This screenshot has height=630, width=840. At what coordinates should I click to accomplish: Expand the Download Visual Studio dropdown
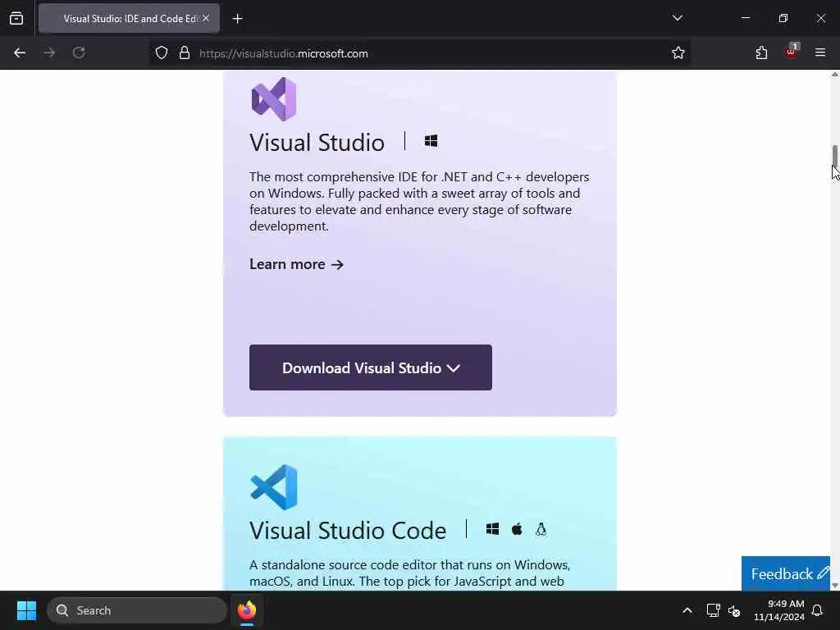click(x=371, y=367)
